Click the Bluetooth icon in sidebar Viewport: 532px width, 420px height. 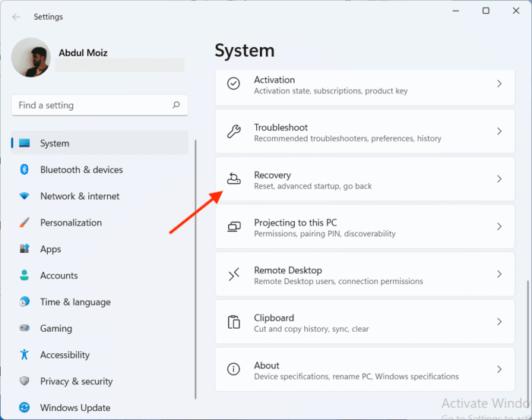tap(24, 169)
